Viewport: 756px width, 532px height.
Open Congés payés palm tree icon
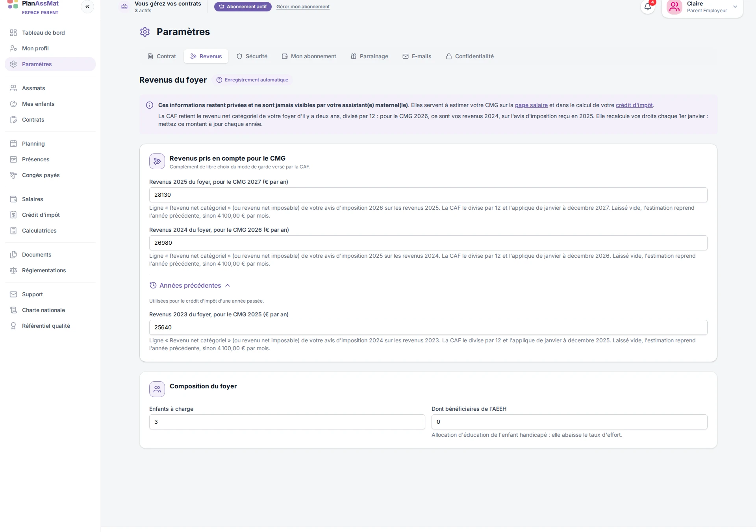tap(13, 175)
